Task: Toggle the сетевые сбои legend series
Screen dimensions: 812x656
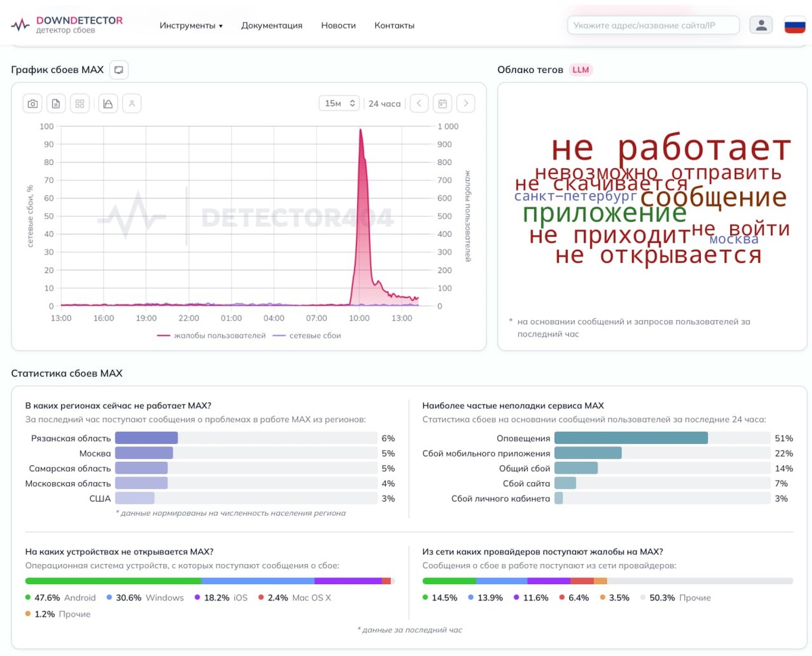Action: point(307,335)
